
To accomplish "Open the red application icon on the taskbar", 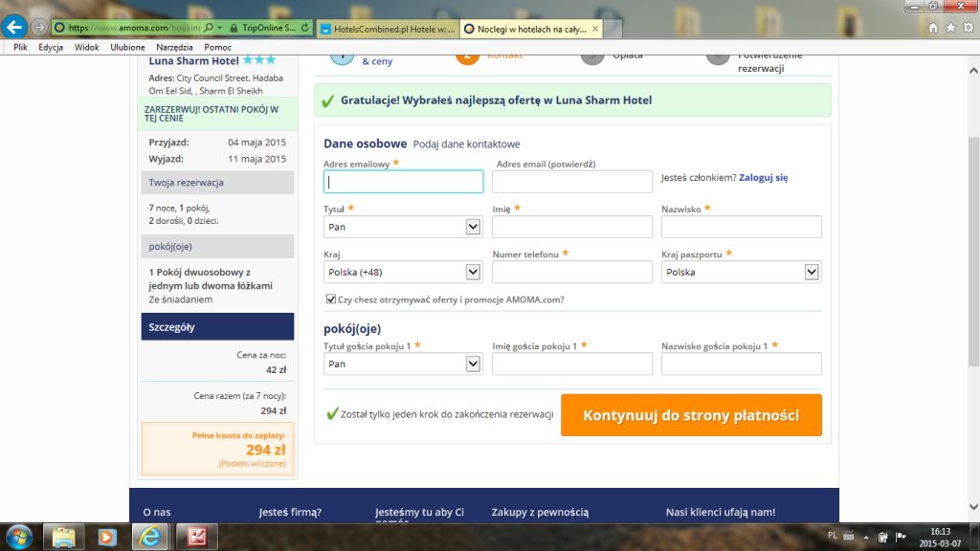I will 197,538.
